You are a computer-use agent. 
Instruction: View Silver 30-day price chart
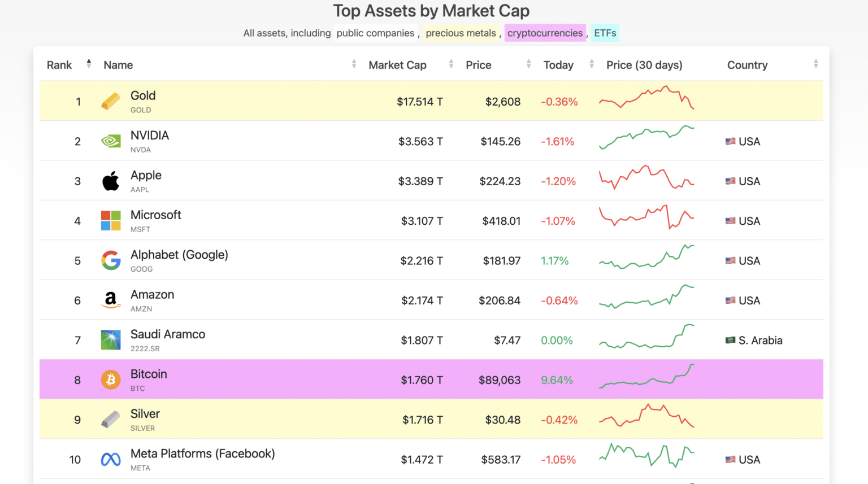(x=646, y=417)
